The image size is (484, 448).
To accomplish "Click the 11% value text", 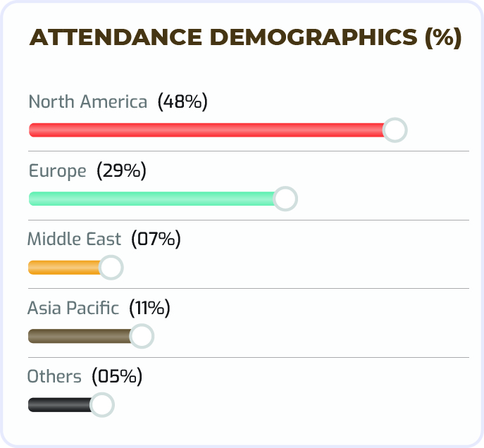I will click(149, 308).
